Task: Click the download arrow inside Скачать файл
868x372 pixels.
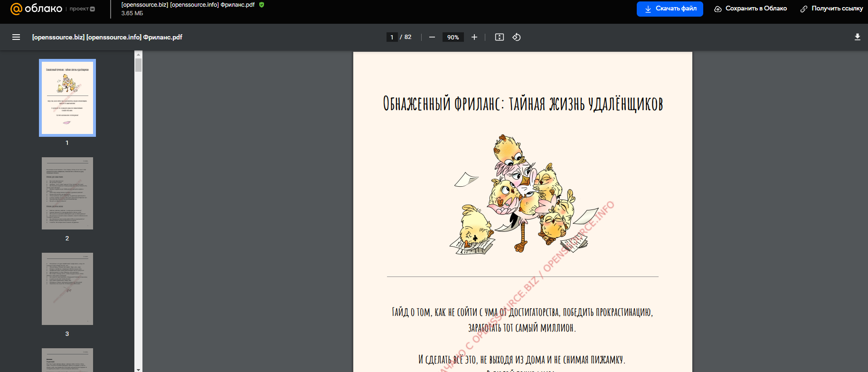Action: click(648, 9)
